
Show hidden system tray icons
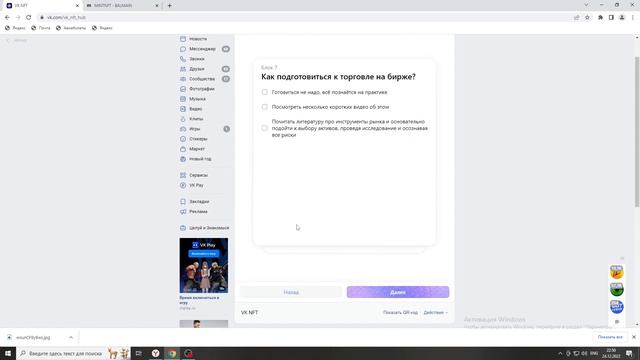click(x=560, y=353)
